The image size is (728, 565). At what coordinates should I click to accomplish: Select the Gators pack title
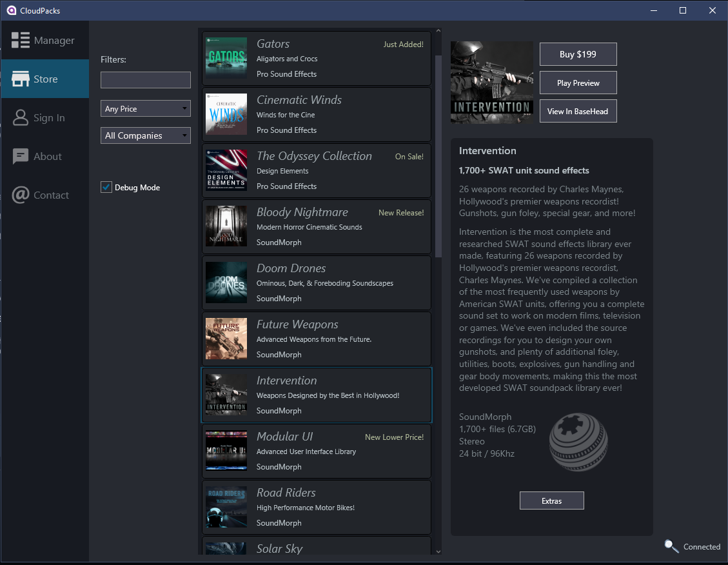point(273,44)
